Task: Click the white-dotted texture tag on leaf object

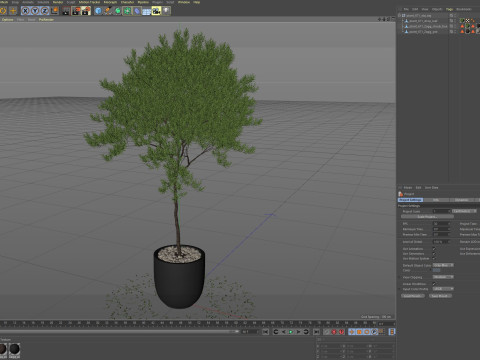Action: 468,21
